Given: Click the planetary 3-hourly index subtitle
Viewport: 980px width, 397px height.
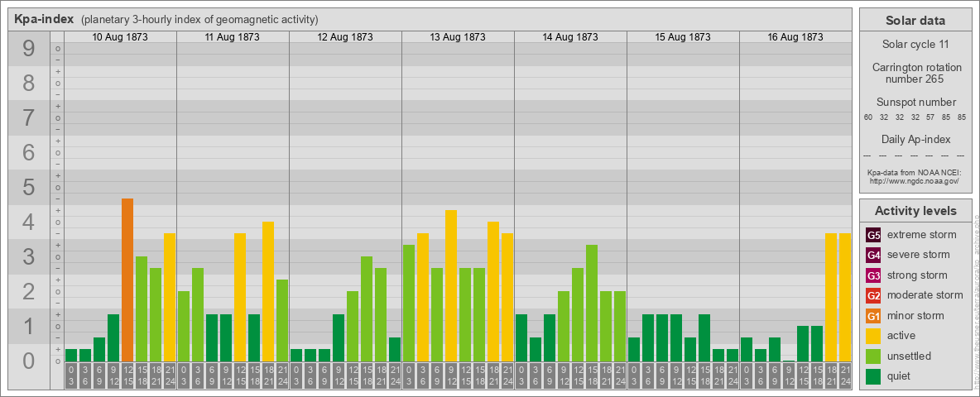Looking at the screenshot, I should click(200, 19).
